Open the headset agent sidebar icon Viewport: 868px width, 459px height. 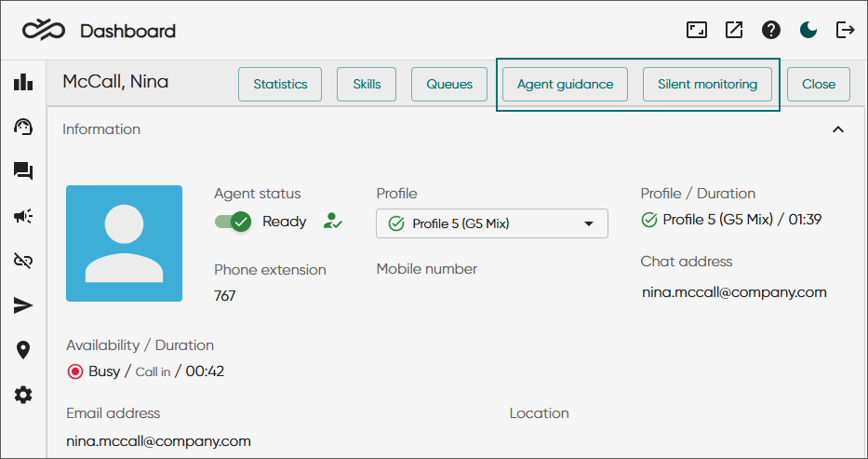(x=23, y=128)
